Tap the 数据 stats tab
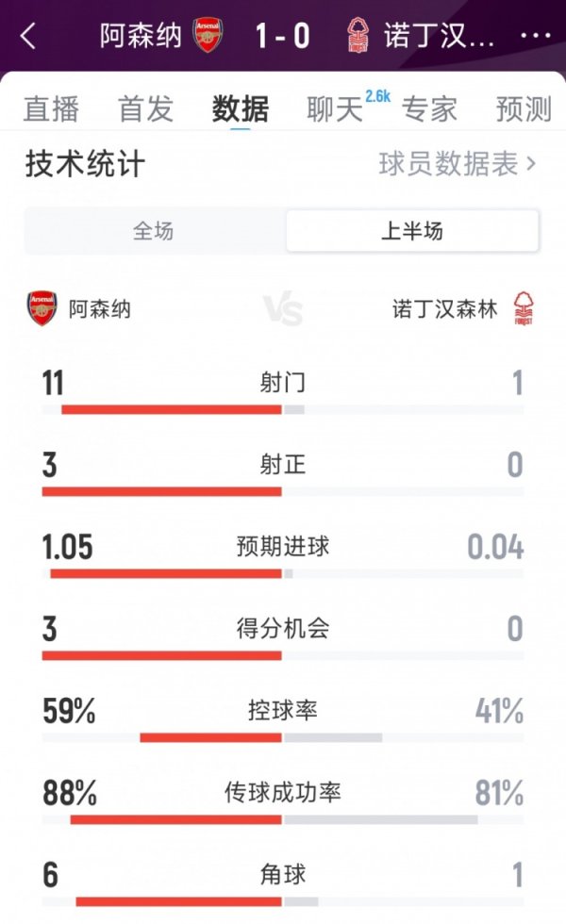The height and width of the screenshot is (924, 566). tap(241, 109)
